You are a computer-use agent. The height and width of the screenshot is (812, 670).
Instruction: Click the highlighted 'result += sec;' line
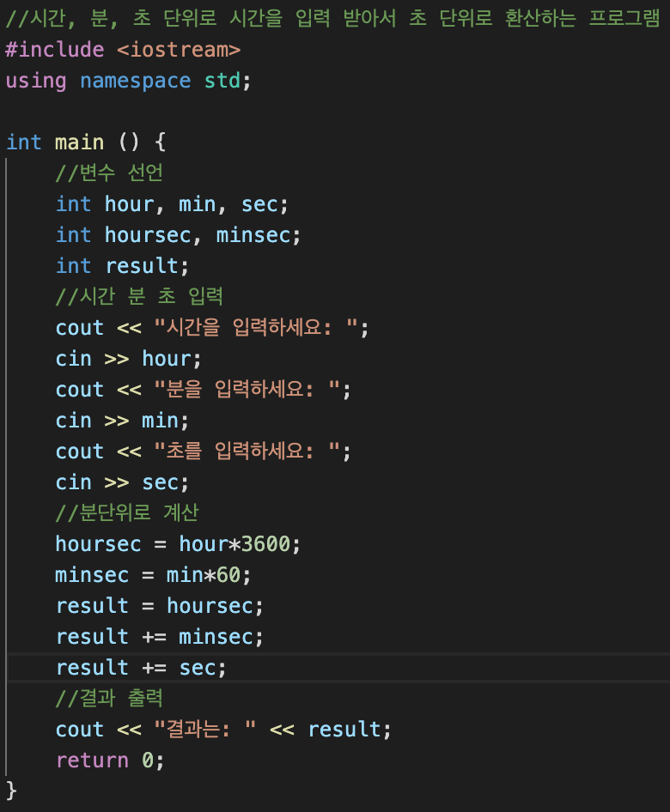point(140,668)
